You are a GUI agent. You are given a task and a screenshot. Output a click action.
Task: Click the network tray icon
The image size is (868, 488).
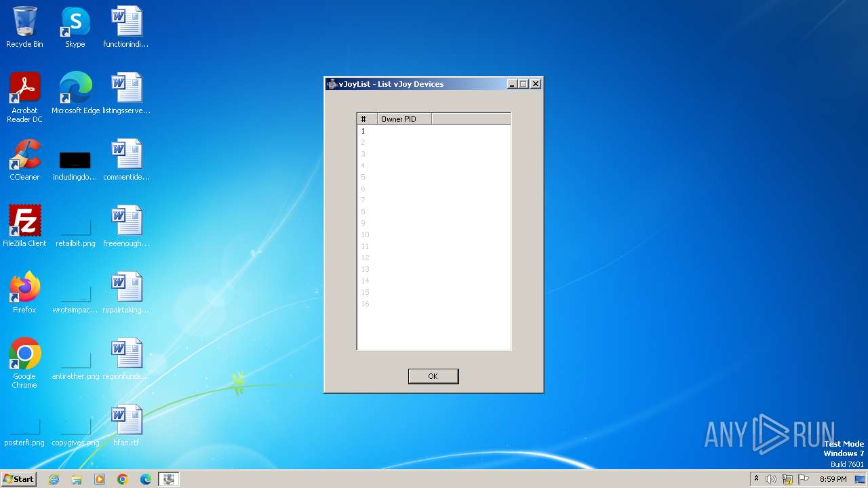click(787, 479)
